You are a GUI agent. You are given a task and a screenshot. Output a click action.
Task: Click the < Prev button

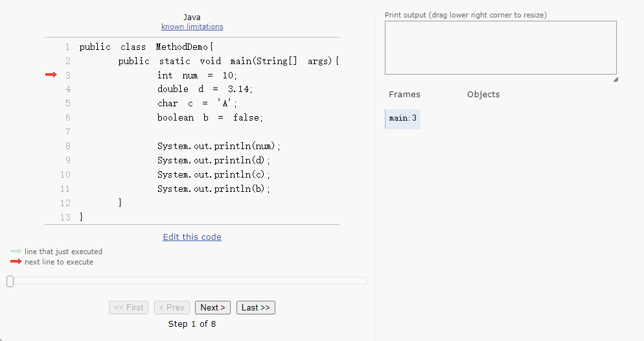(x=172, y=307)
